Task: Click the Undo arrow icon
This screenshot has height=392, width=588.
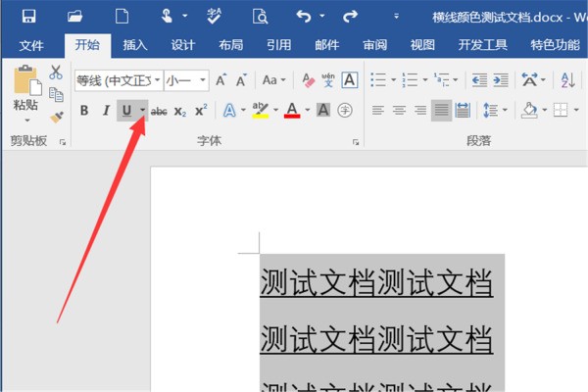Action: pos(304,16)
